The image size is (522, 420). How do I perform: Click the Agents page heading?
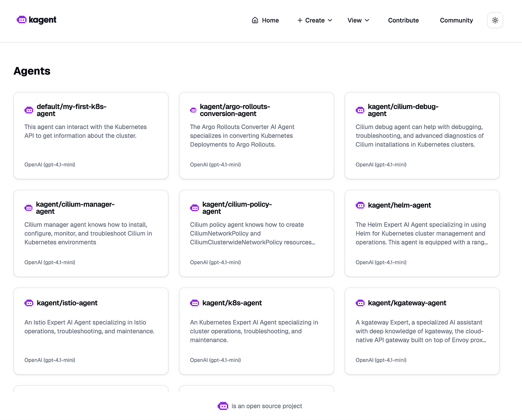click(x=32, y=71)
